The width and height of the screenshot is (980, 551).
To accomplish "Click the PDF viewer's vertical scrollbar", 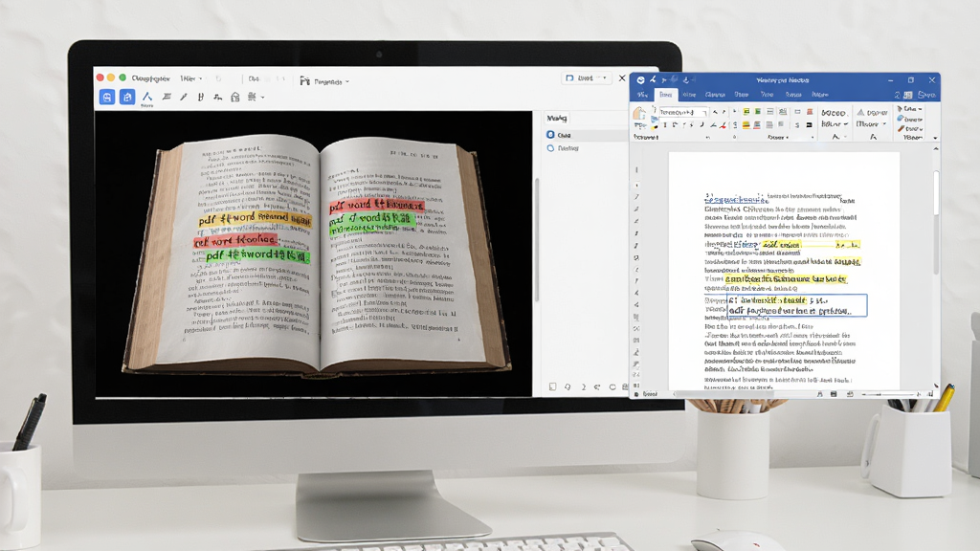I will coord(536,240).
